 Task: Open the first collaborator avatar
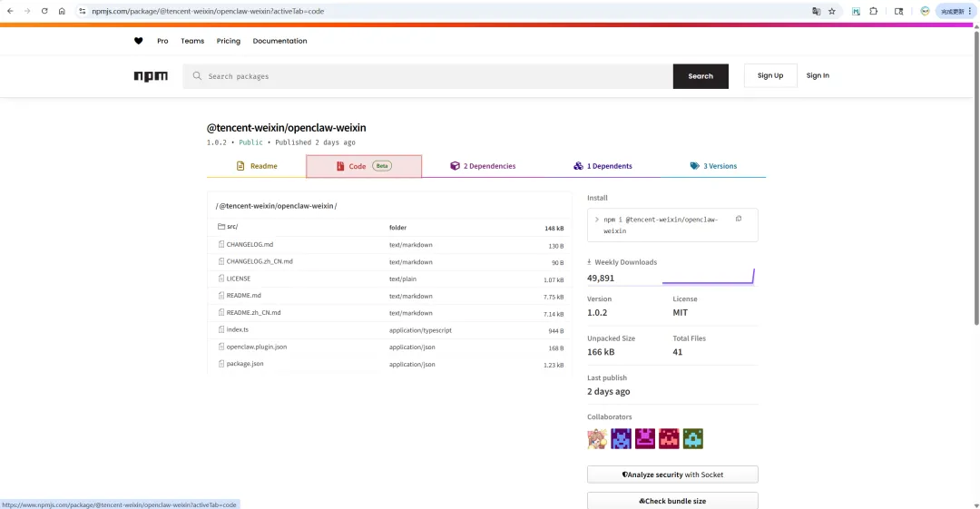pos(597,438)
